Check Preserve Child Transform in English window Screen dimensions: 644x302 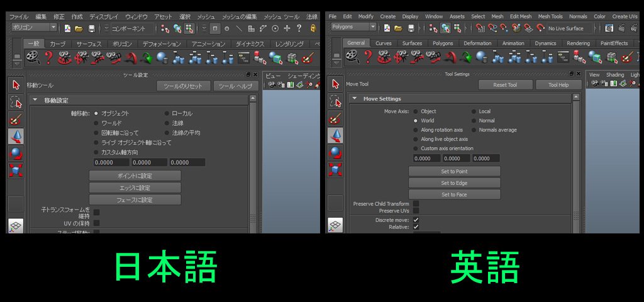416,203
